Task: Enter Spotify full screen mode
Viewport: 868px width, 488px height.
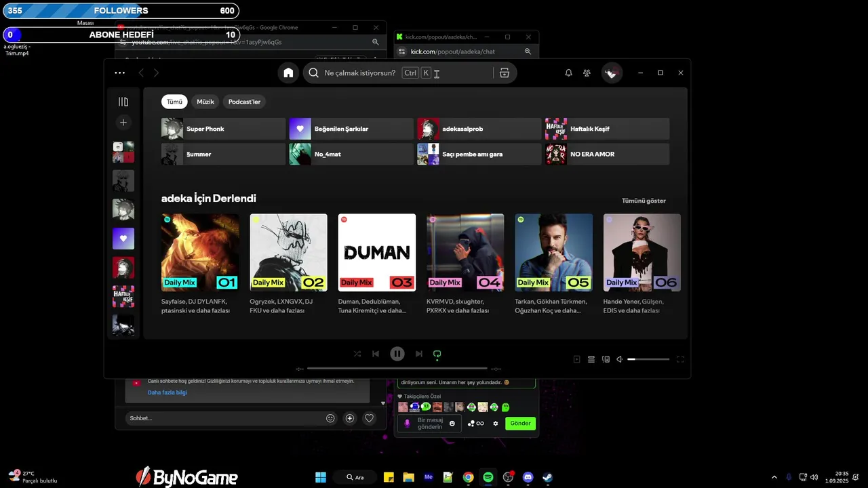Action: coord(680,359)
